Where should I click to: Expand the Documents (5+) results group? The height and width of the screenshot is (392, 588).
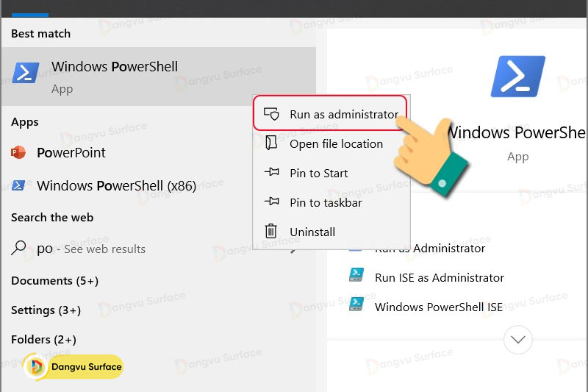click(54, 281)
